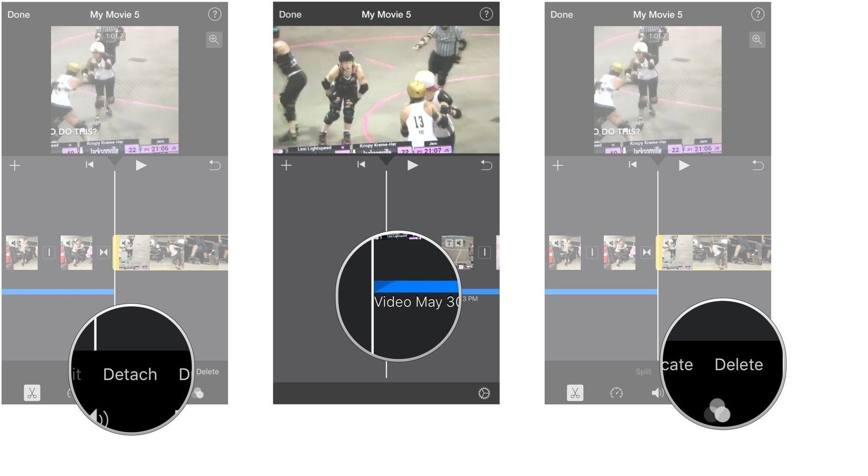Tap the magnified speaker icon beneath Detach

pos(100,418)
